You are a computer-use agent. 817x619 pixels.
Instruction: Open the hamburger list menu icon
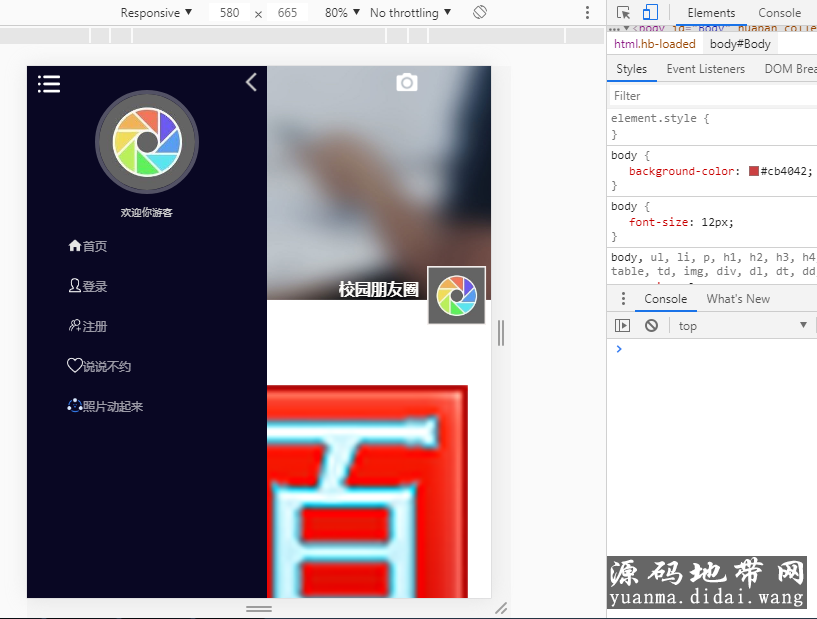click(49, 84)
